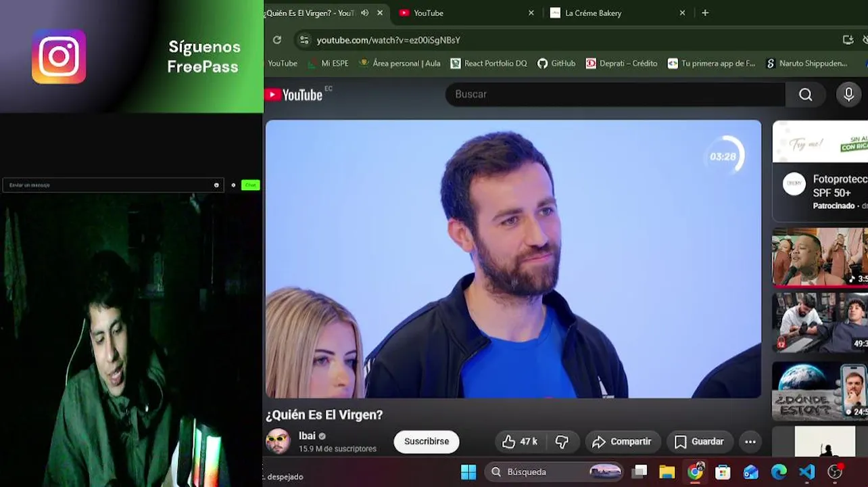Open chat settings gear icon
Image resolution: width=868 pixels, height=487 pixels.
pos(233,185)
